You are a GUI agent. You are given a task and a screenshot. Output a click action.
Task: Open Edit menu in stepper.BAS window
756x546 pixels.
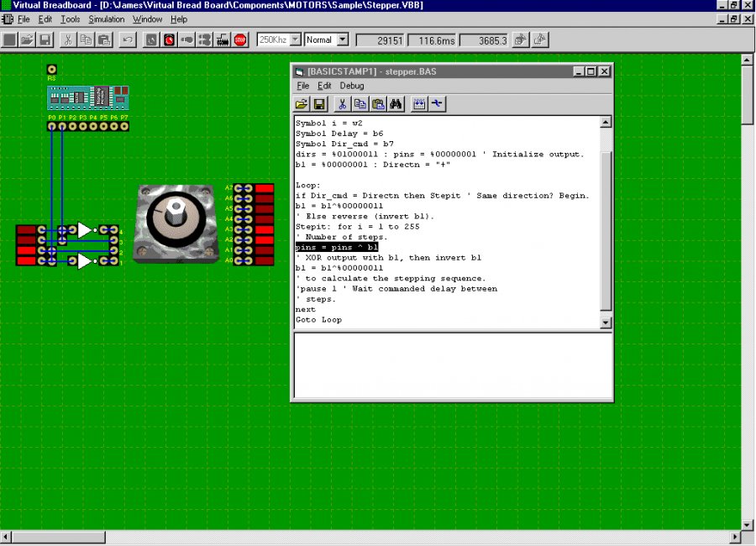[x=324, y=86]
